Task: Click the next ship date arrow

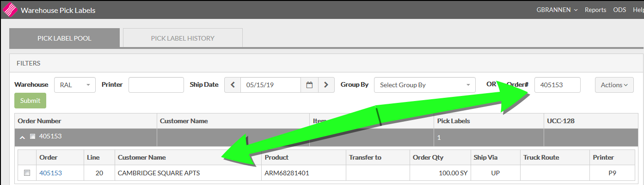Action: coord(326,85)
